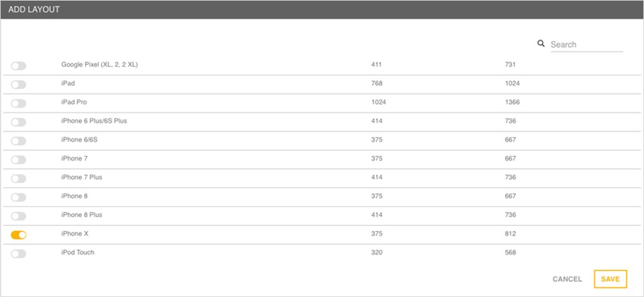Click the Cancel button

tap(567, 279)
